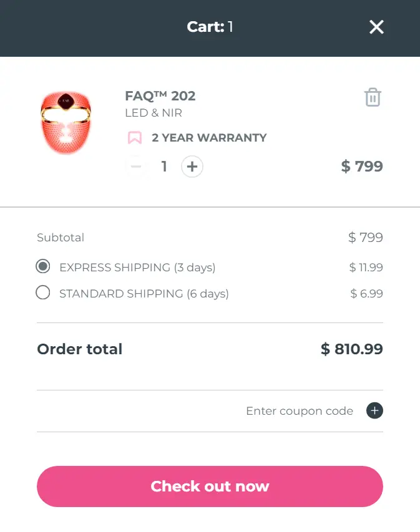420x532 pixels.
Task: Decrease item quantity with the minus icon
Action: point(137,167)
